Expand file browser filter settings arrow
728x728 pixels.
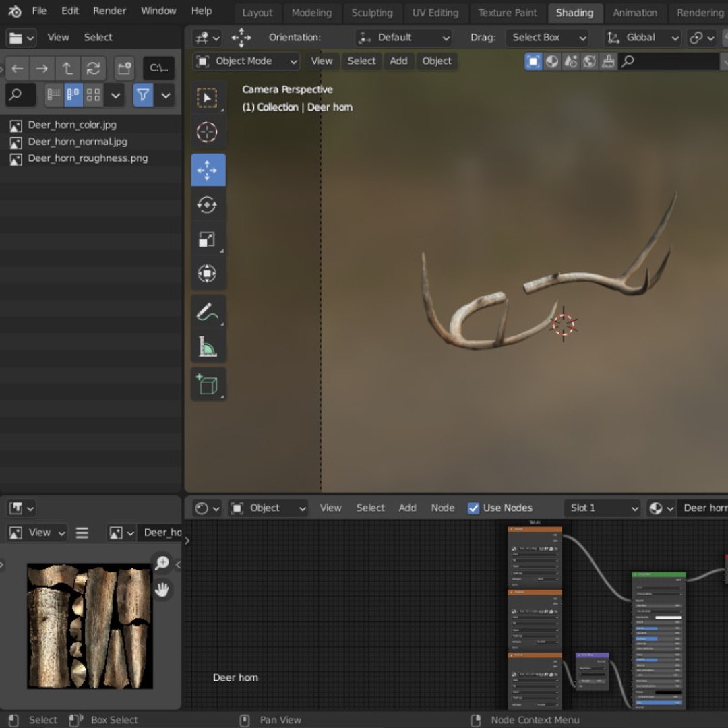pos(166,95)
